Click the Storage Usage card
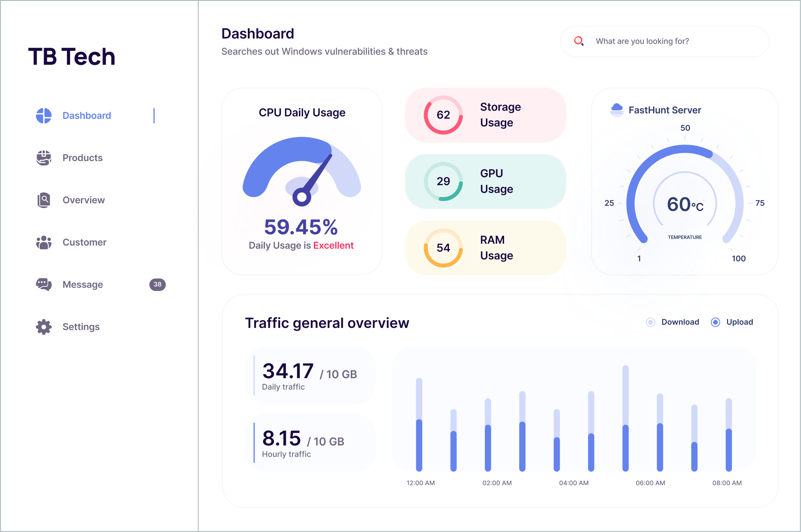The height and width of the screenshot is (532, 801). [x=485, y=115]
